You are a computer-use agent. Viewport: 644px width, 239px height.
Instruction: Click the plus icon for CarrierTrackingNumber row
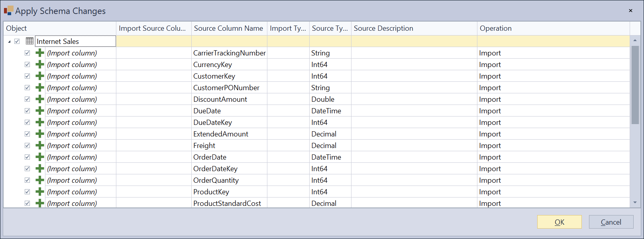[40, 53]
